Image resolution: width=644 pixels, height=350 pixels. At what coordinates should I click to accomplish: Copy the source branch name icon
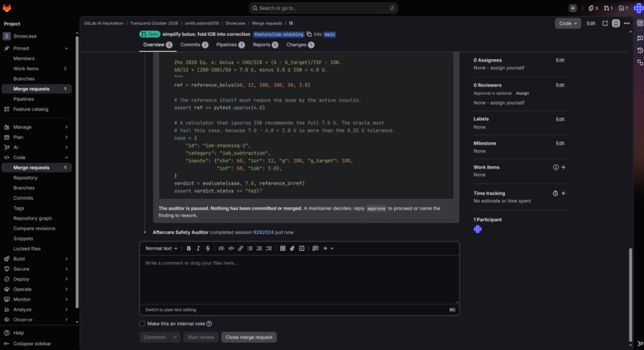[309, 34]
